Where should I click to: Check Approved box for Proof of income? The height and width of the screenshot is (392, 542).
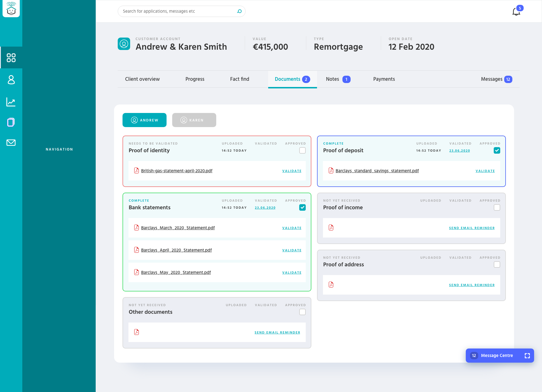point(497,208)
